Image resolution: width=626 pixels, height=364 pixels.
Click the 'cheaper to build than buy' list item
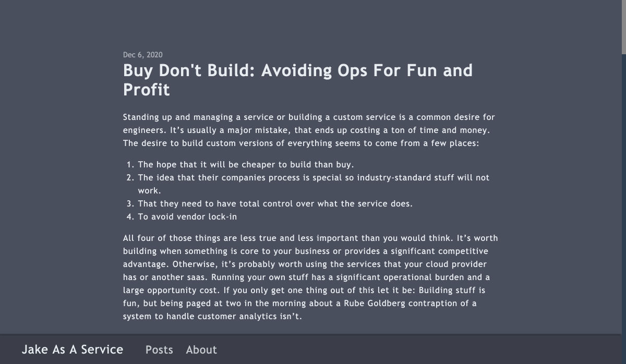pyautogui.click(x=246, y=164)
